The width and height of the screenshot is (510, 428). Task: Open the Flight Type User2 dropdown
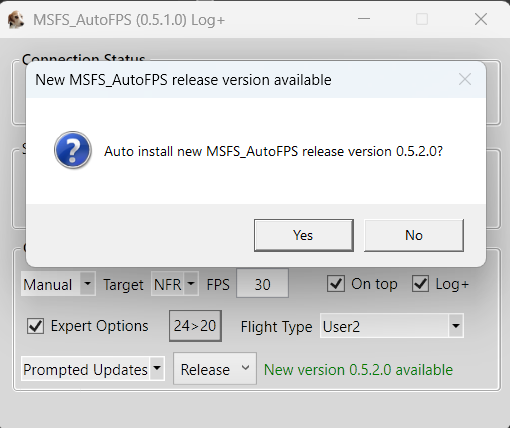[392, 326]
